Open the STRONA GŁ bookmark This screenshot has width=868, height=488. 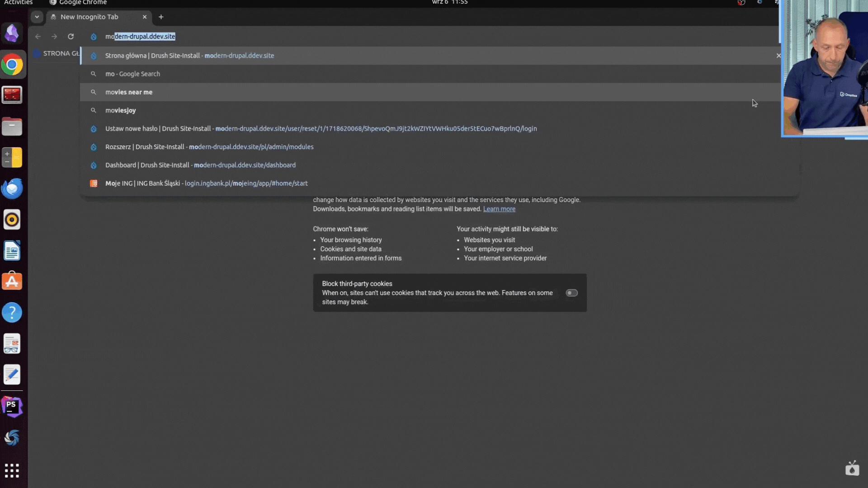point(57,53)
